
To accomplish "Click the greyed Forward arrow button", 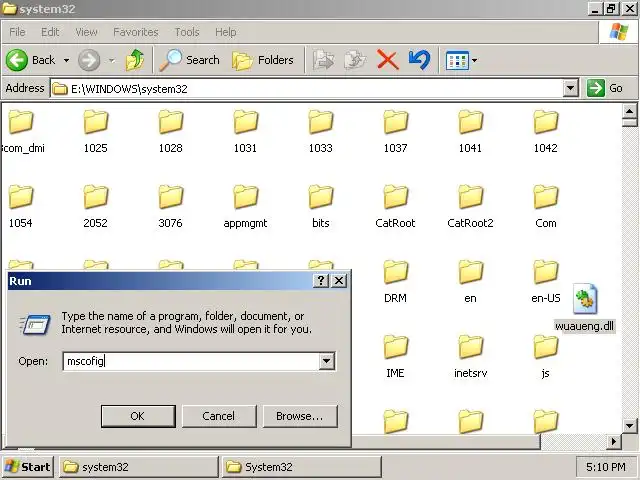I will pyautogui.click(x=89, y=60).
